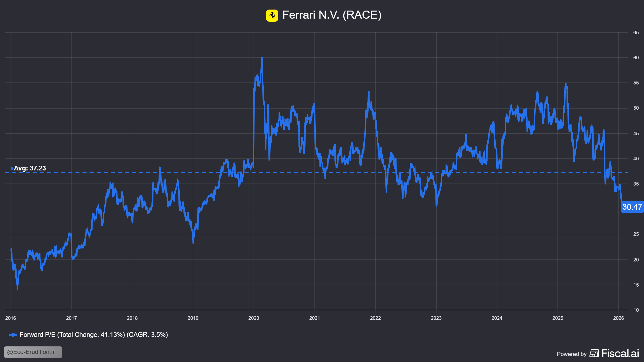
Task: Click the 50 y-axis label
Action: pyautogui.click(x=636, y=108)
